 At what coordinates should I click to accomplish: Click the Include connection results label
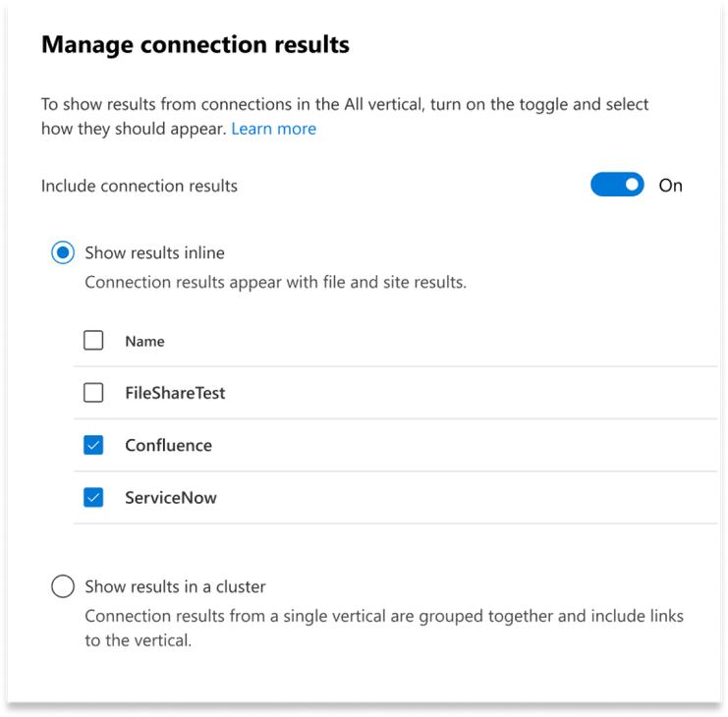[x=140, y=186]
